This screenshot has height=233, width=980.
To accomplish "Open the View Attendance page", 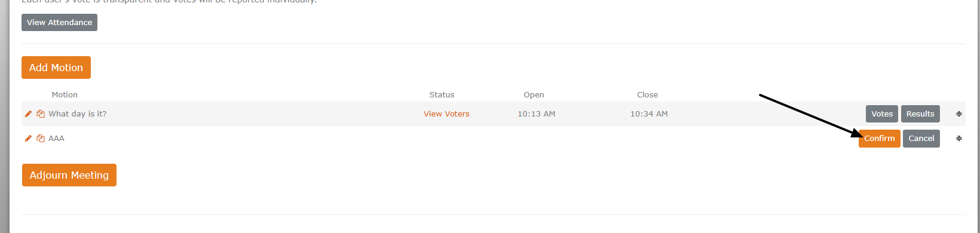I will (59, 22).
